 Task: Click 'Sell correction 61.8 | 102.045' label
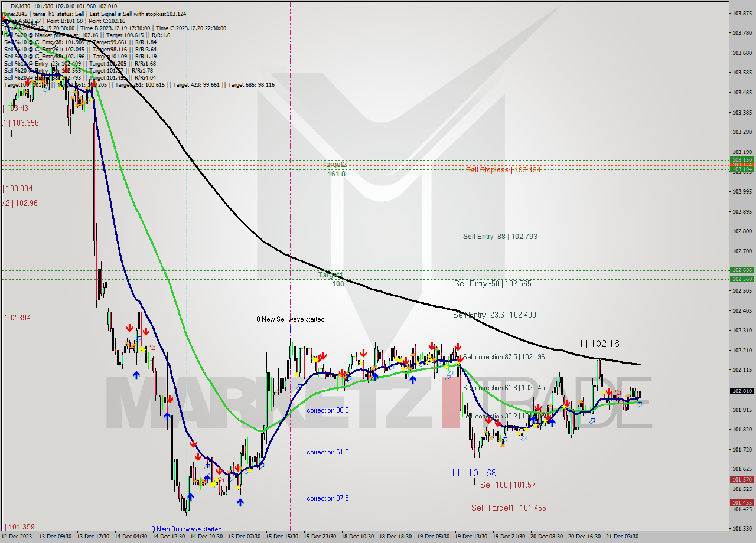click(504, 388)
